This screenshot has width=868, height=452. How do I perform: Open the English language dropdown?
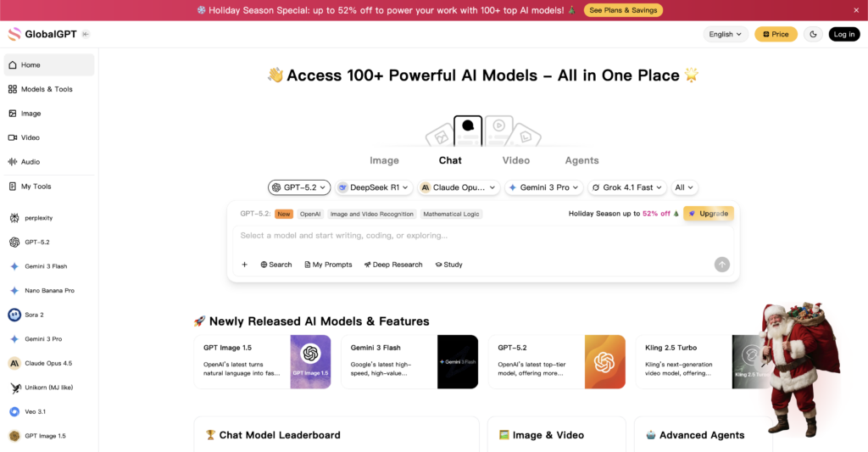click(x=726, y=34)
